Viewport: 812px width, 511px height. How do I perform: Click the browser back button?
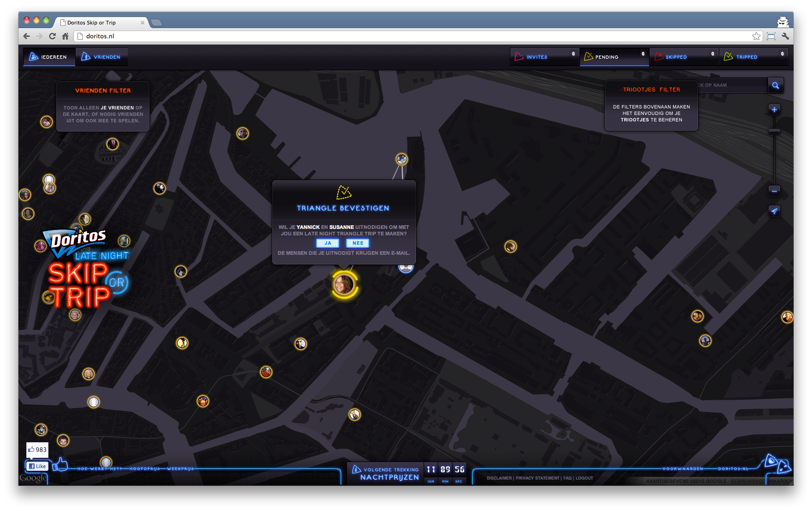click(x=27, y=36)
